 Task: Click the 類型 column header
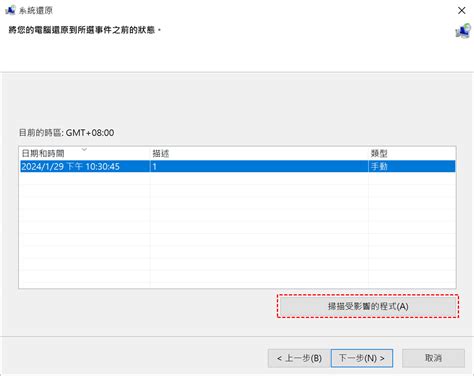[412, 153]
